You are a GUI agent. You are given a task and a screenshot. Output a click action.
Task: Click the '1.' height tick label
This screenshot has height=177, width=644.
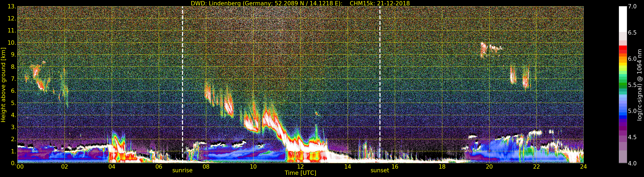point(13,151)
